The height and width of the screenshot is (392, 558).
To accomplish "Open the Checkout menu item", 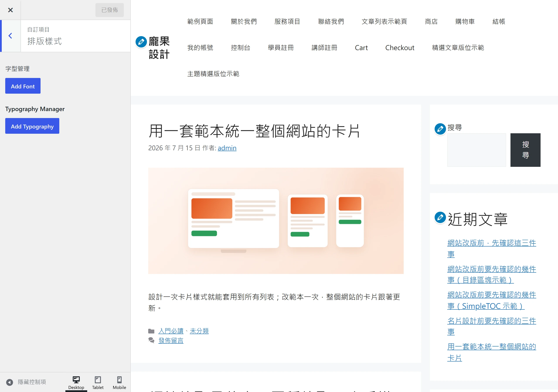I will click(x=400, y=48).
